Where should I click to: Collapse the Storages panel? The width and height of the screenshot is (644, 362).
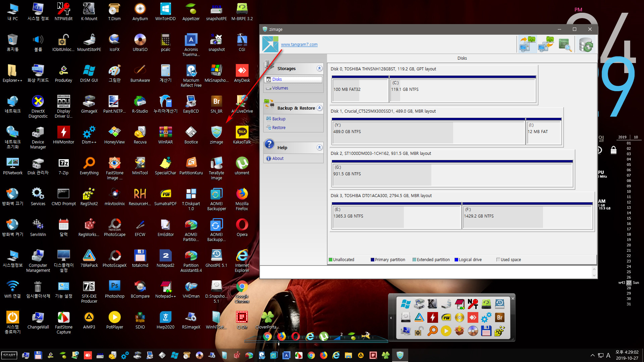(319, 68)
